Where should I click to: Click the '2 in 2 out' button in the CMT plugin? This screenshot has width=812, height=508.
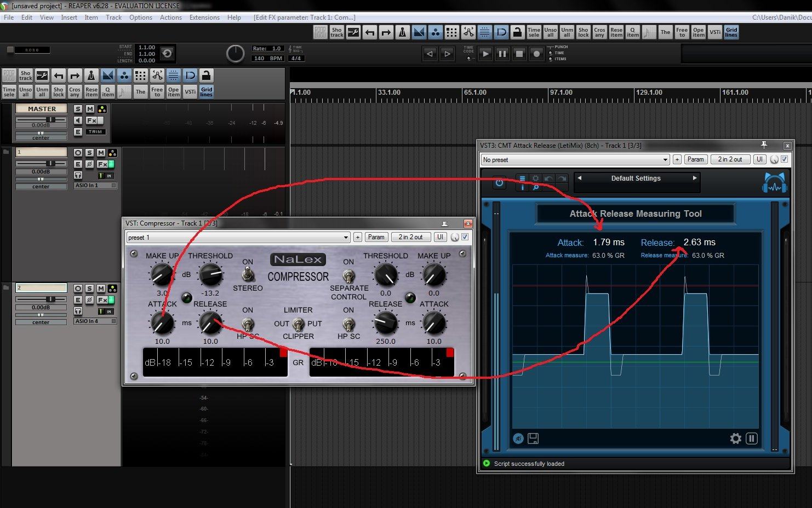(x=730, y=159)
